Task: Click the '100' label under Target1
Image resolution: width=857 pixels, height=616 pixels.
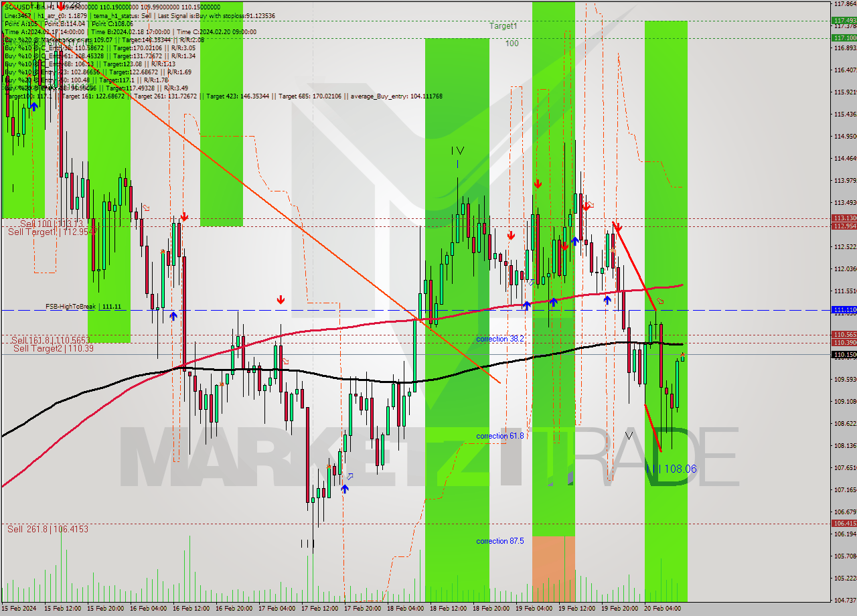Action: tap(512, 44)
